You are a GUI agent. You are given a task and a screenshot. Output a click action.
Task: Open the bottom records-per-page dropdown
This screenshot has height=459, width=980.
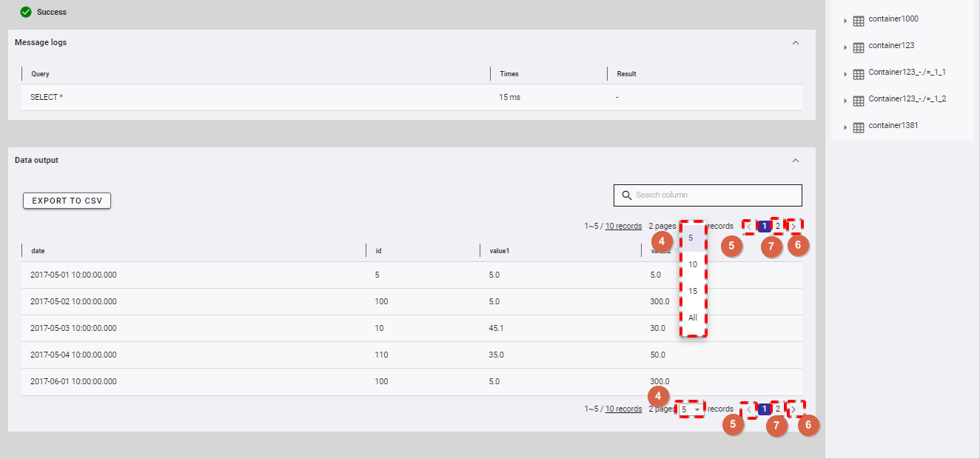691,409
